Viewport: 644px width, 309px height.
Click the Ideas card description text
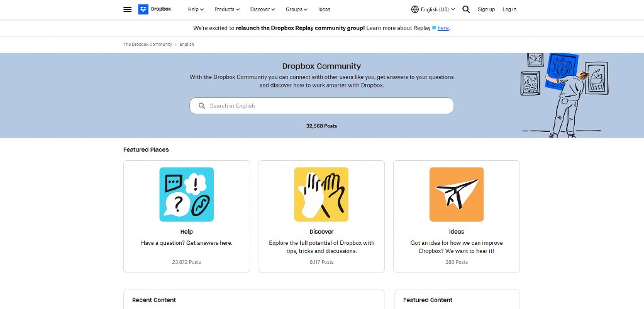[x=457, y=247]
